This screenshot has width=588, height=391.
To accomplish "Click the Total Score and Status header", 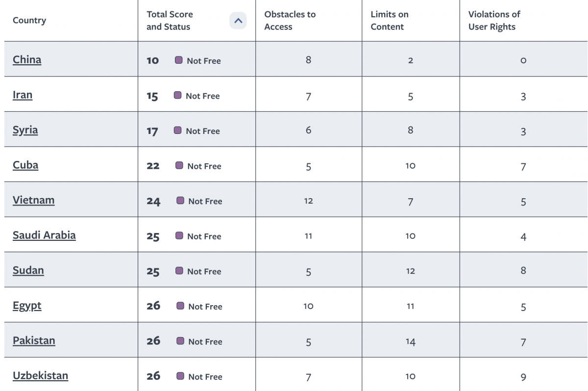I will (170, 21).
